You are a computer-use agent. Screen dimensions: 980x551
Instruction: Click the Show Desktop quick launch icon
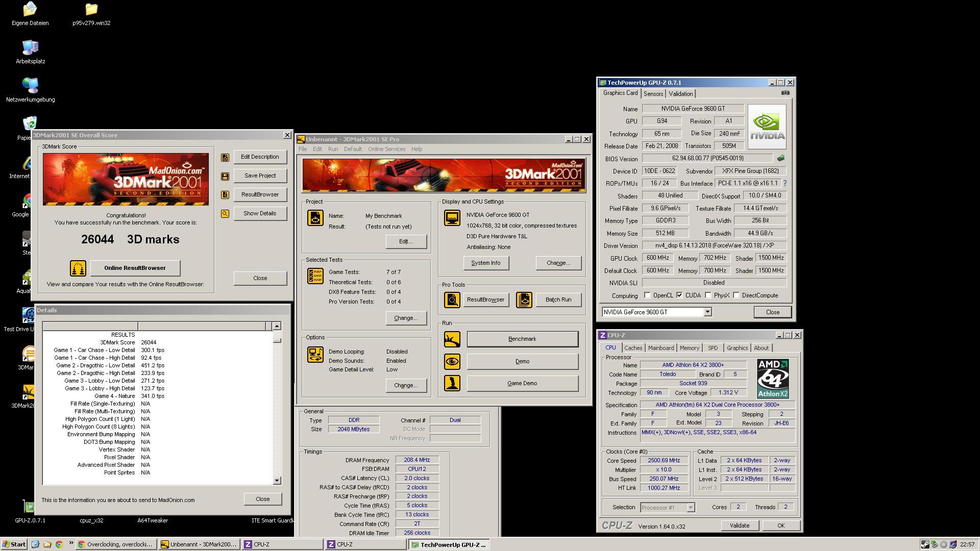click(35, 544)
